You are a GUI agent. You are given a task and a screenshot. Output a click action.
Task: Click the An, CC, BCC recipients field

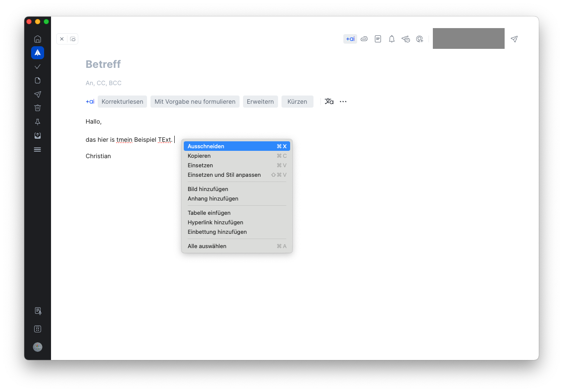pos(103,83)
